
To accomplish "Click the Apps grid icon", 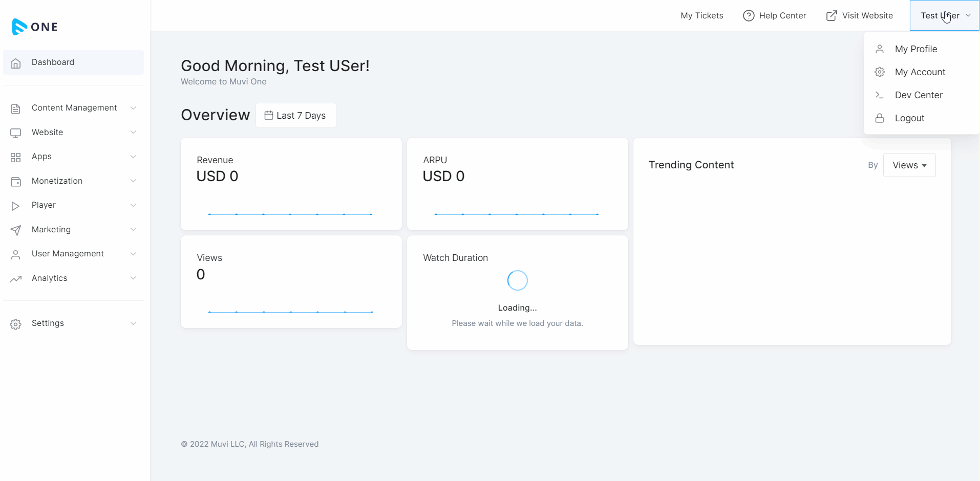I will point(16,157).
